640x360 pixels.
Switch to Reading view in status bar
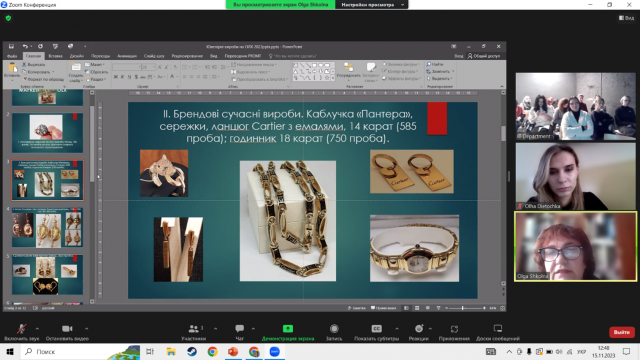[427, 308]
